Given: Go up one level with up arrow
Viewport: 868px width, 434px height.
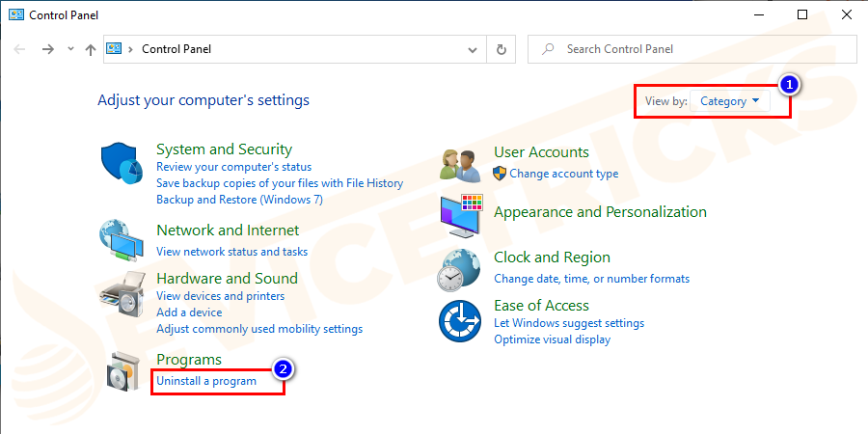Looking at the screenshot, I should pyautogui.click(x=91, y=49).
